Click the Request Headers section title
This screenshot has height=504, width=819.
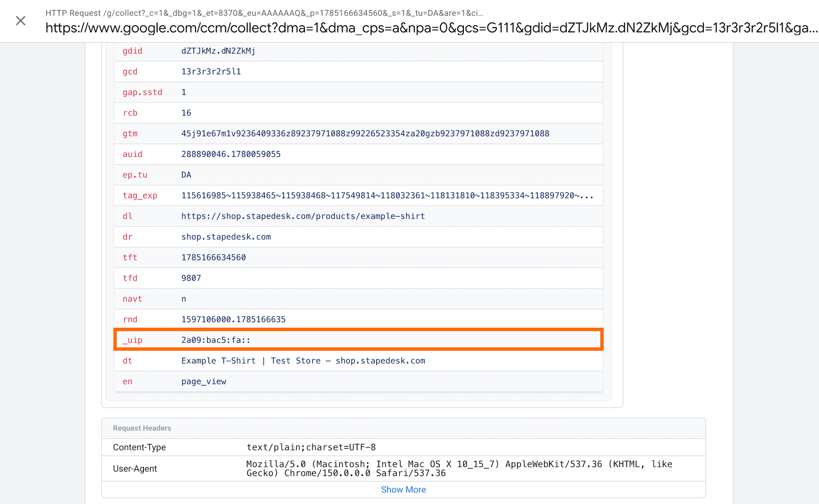[x=142, y=428]
